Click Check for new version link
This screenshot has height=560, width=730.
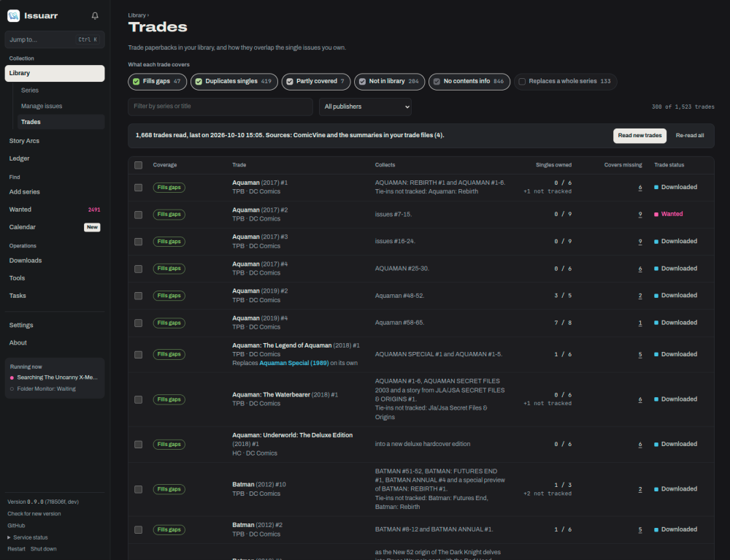tap(34, 514)
